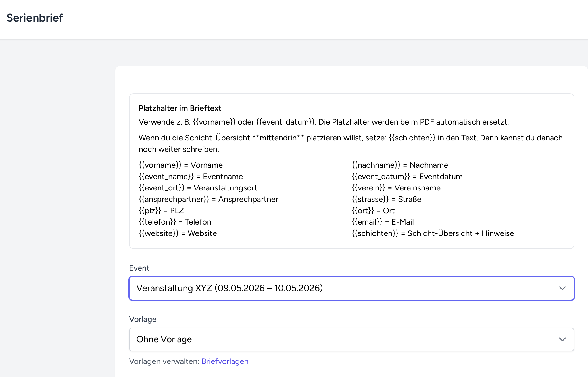The width and height of the screenshot is (588, 377).
Task: Click the {{event_name}} = Eventname placeholder line
Action: point(191,177)
